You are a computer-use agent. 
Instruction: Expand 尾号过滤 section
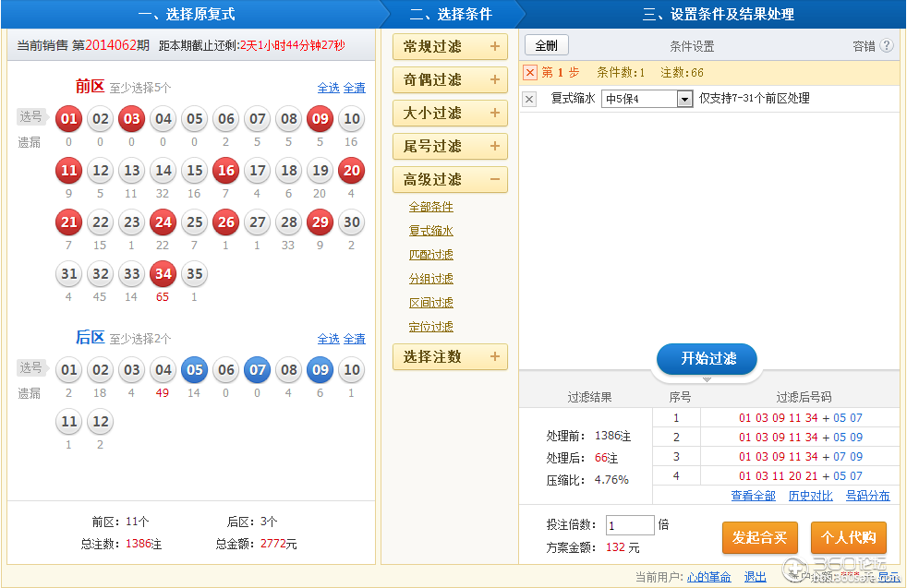tap(450, 146)
